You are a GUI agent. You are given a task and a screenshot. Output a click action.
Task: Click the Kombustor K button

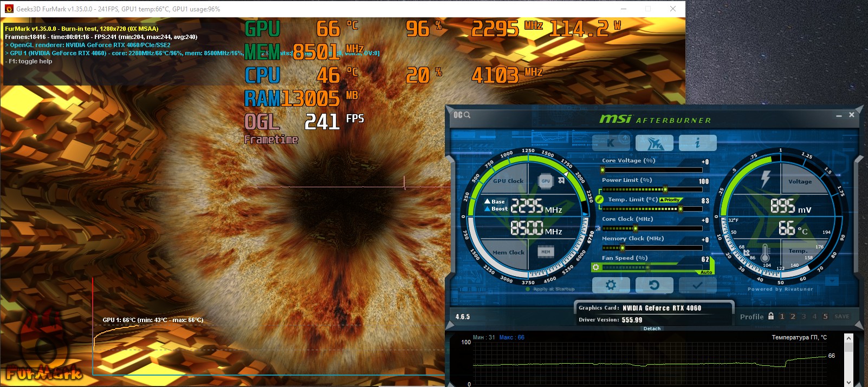(611, 143)
